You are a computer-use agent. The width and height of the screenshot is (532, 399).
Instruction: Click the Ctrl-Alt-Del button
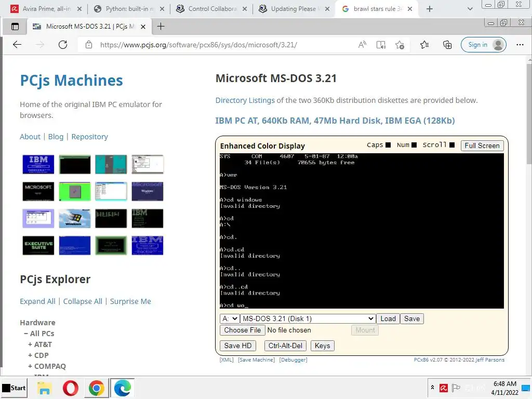tap(285, 345)
